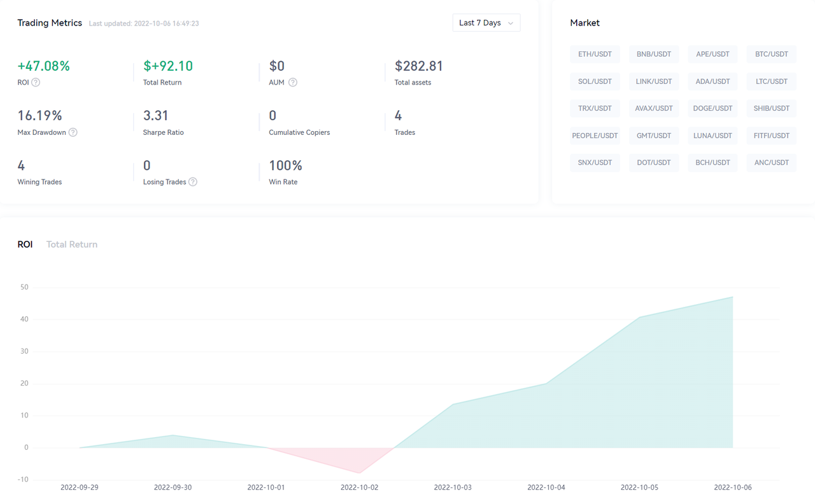Choose the BTC/USDT market pair

coord(771,54)
